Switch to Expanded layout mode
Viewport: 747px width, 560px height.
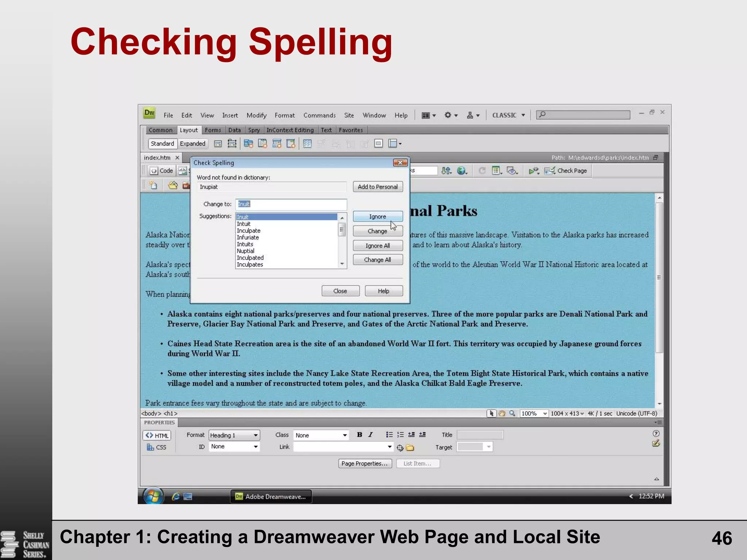[x=193, y=144]
